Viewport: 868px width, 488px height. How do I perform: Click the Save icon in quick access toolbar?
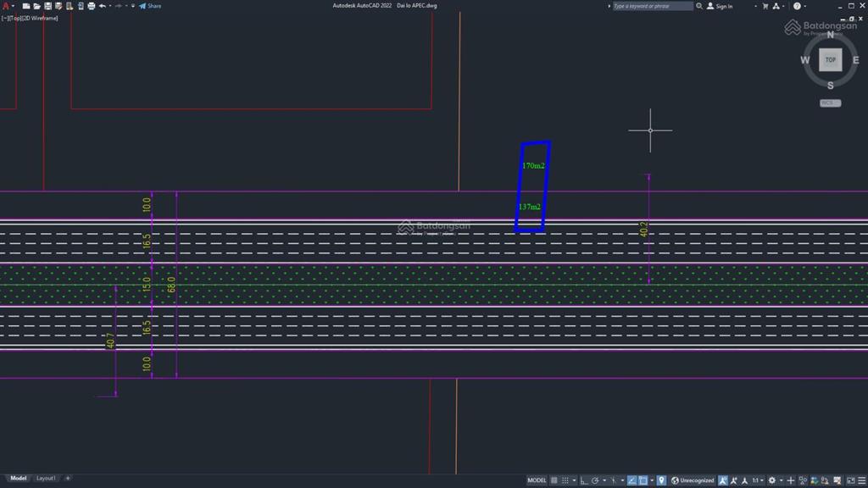coord(48,6)
